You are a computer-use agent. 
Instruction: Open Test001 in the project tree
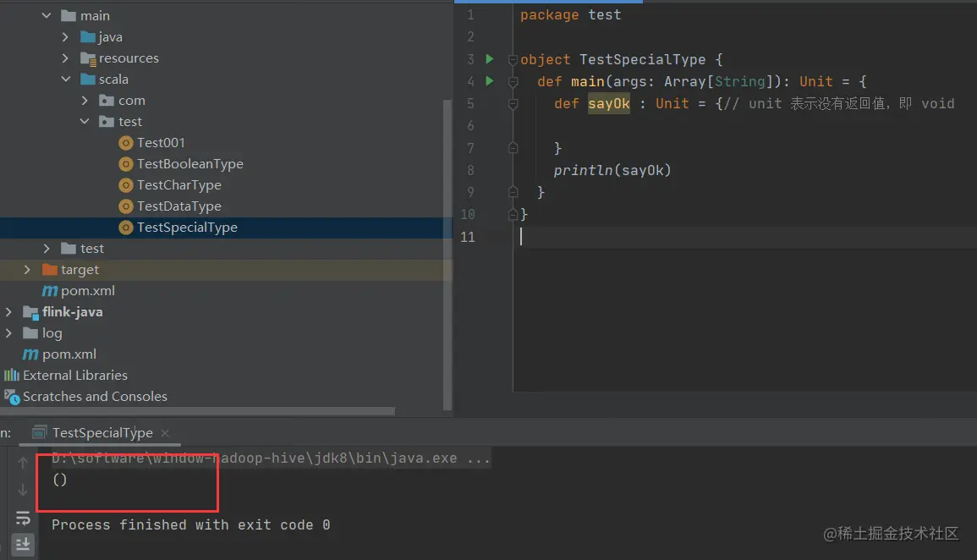(x=161, y=143)
